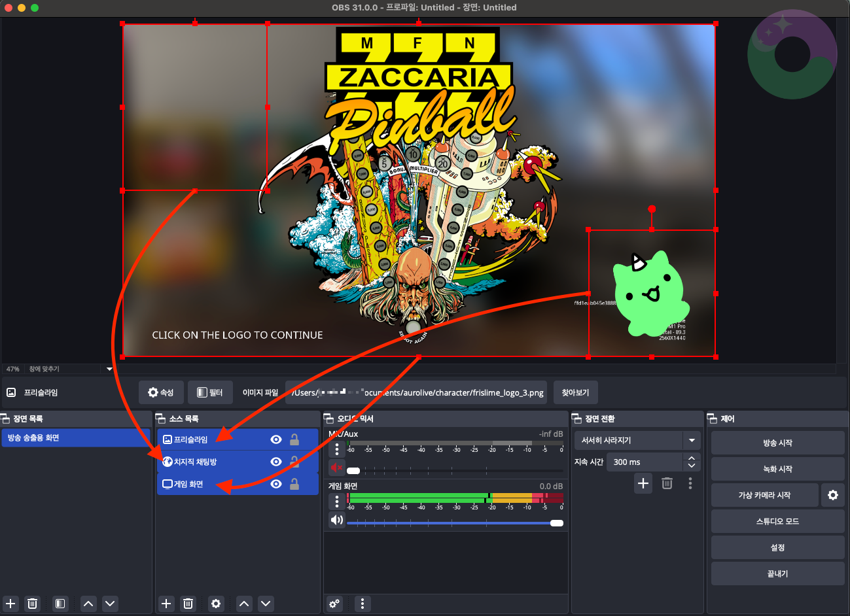The height and width of the screenshot is (616, 850).
Task: Click 녹화 시작 to start recording
Action: (x=777, y=469)
